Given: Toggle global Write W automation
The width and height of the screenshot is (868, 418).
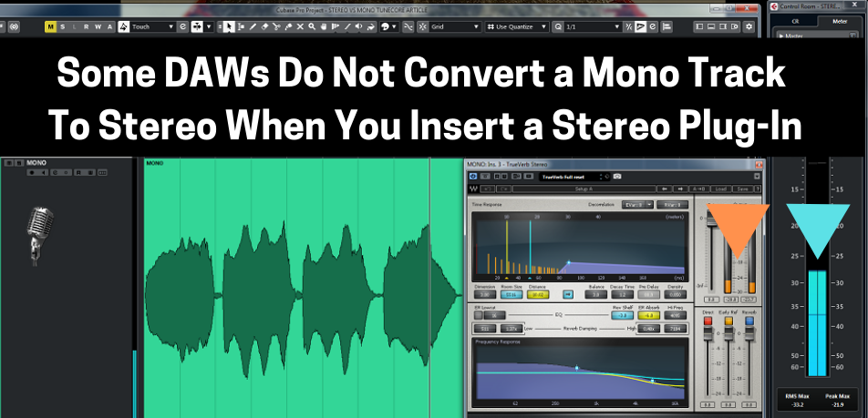Looking at the screenshot, I should [98, 26].
